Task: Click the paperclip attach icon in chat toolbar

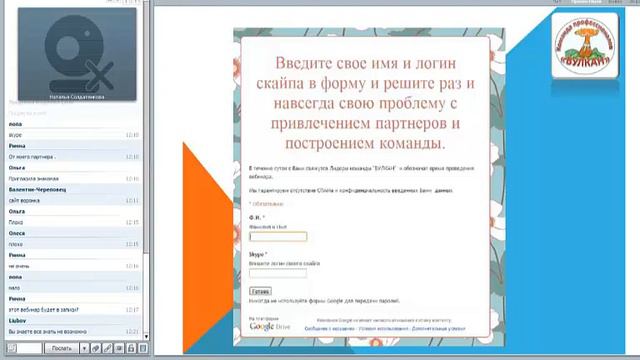Action: tap(96, 348)
